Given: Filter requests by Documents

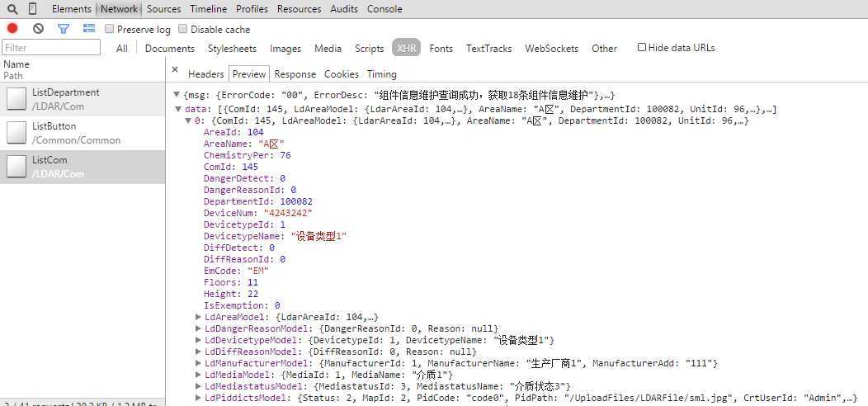Looking at the screenshot, I should pos(170,49).
